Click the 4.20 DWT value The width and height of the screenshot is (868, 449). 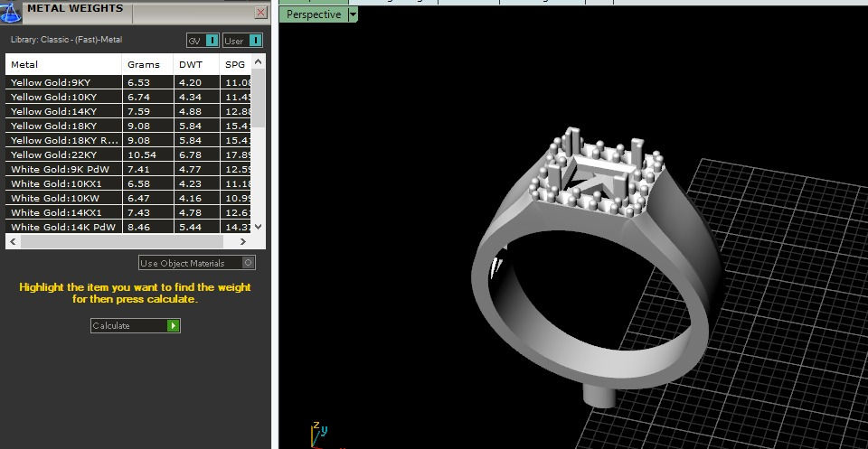coord(190,82)
